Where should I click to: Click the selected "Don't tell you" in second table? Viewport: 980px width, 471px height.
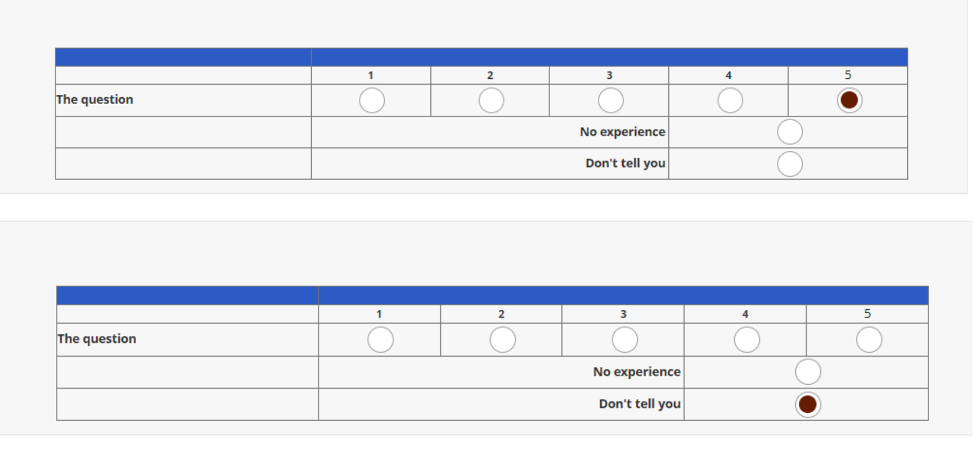pos(807,405)
